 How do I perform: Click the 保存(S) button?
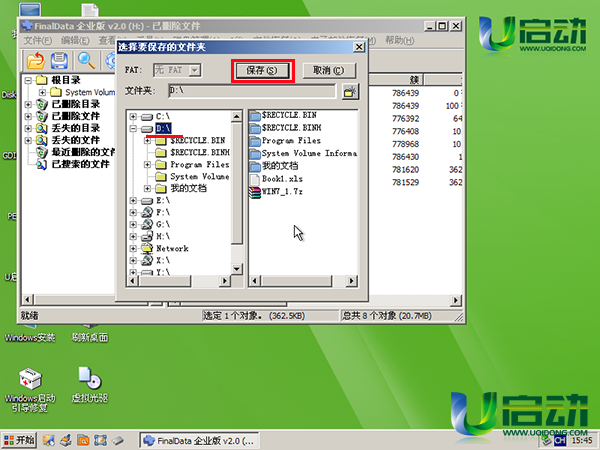[262, 70]
